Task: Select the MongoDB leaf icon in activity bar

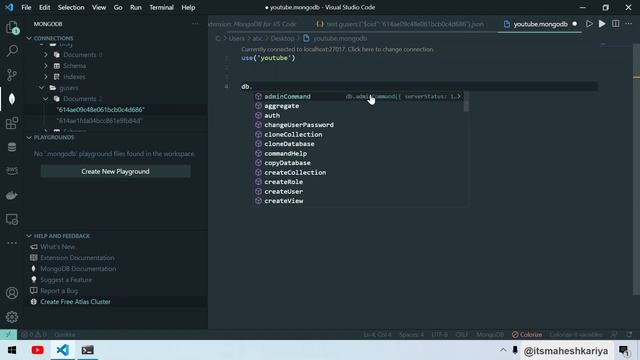Action: coord(12,99)
